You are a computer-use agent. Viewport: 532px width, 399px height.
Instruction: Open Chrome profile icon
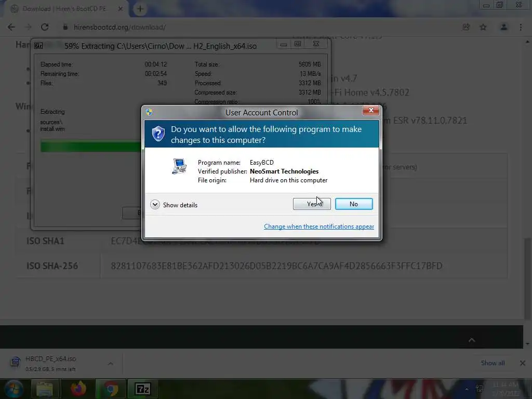504,27
